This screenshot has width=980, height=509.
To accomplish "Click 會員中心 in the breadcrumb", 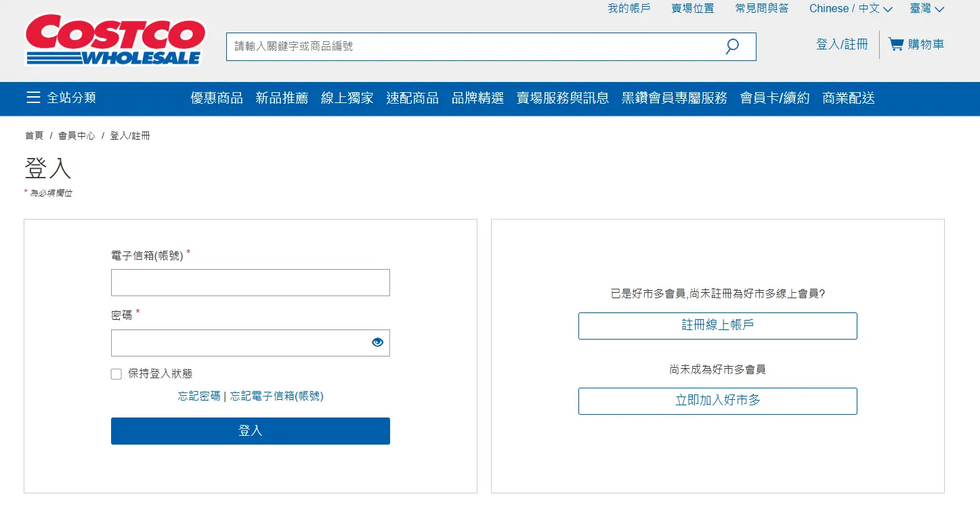I will point(77,136).
